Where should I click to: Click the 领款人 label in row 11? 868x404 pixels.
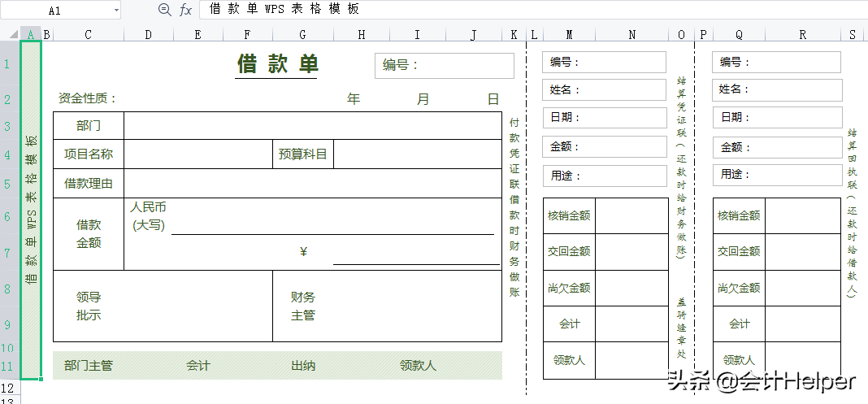point(418,365)
